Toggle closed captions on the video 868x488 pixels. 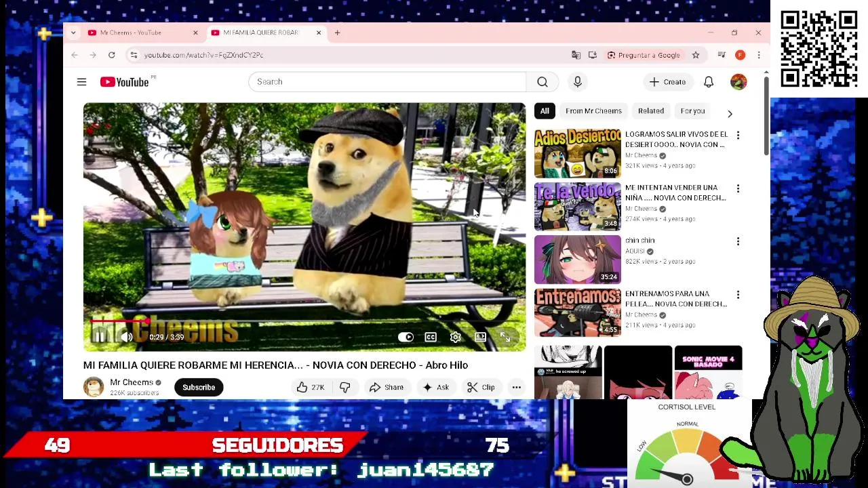tap(431, 337)
